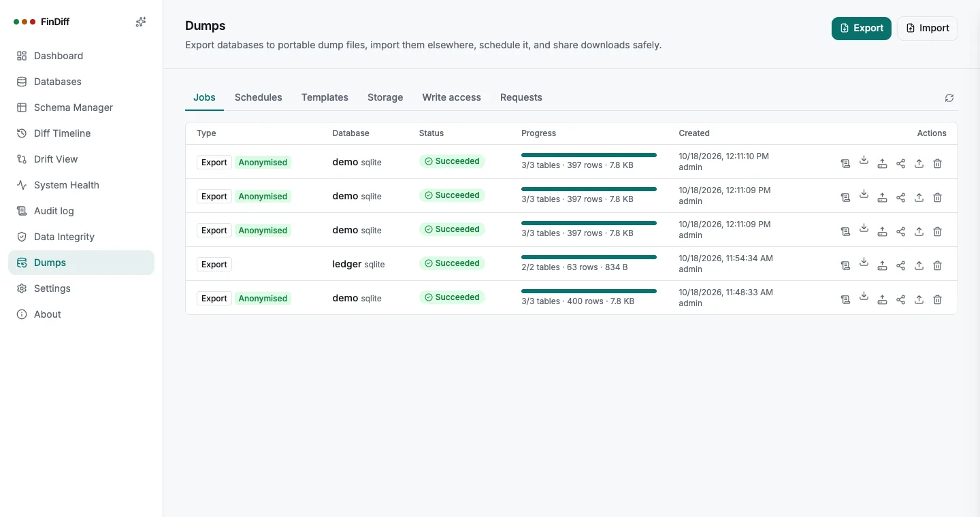Open the log icon for the ledger export

[845, 265]
